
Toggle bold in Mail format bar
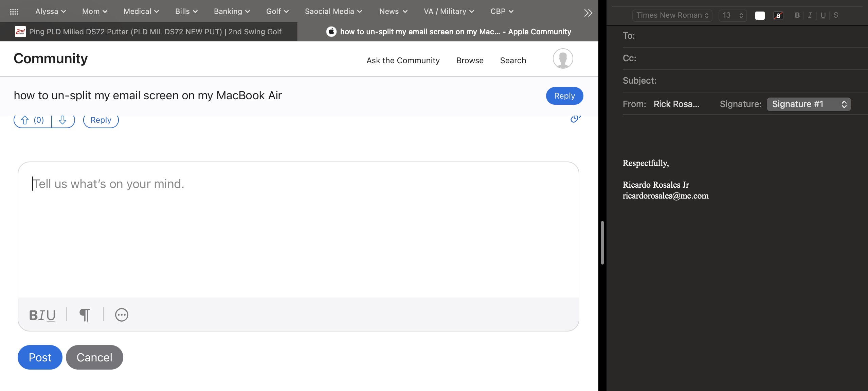(x=797, y=15)
